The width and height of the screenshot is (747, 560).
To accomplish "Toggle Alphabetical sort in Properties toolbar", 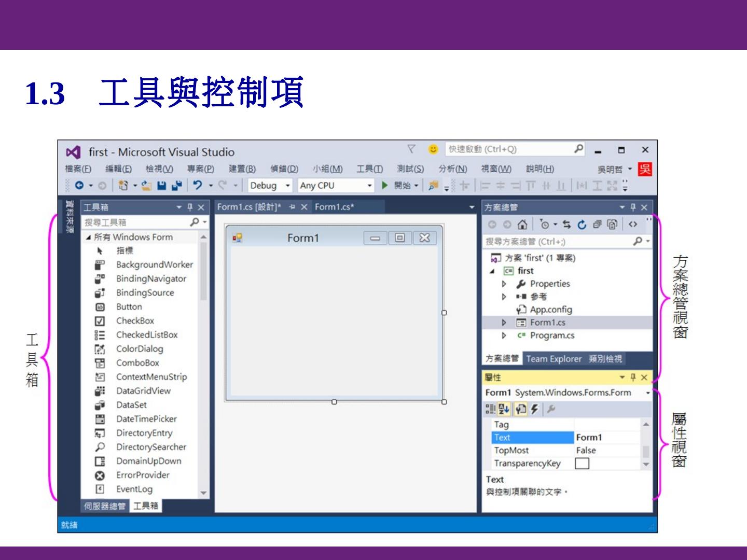I will 504,409.
